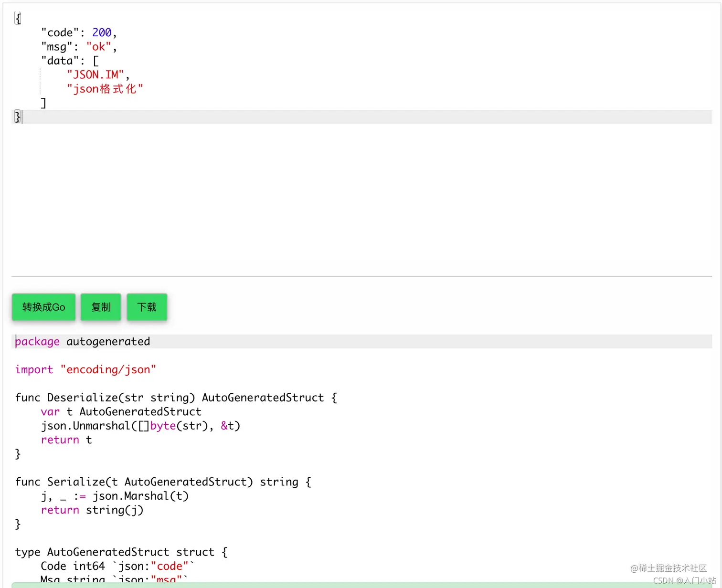722x588 pixels.
Task: Click the package autogenerated line in Go output
Action: (82, 341)
